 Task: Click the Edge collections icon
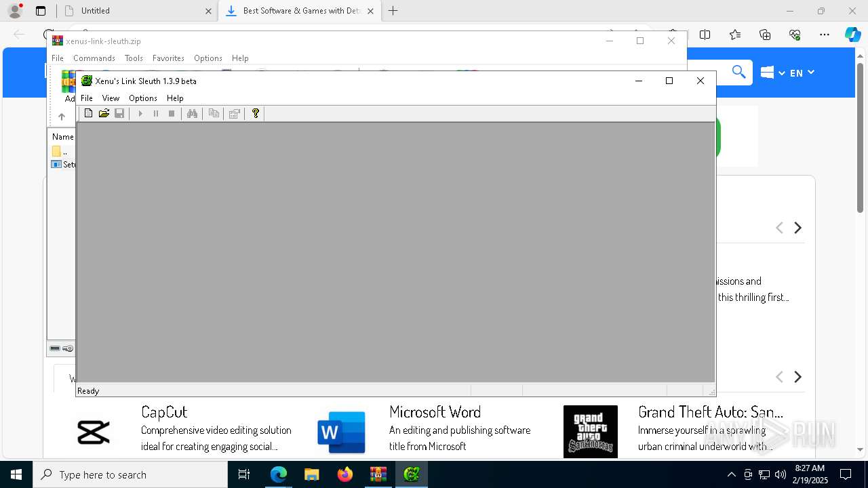click(x=765, y=35)
